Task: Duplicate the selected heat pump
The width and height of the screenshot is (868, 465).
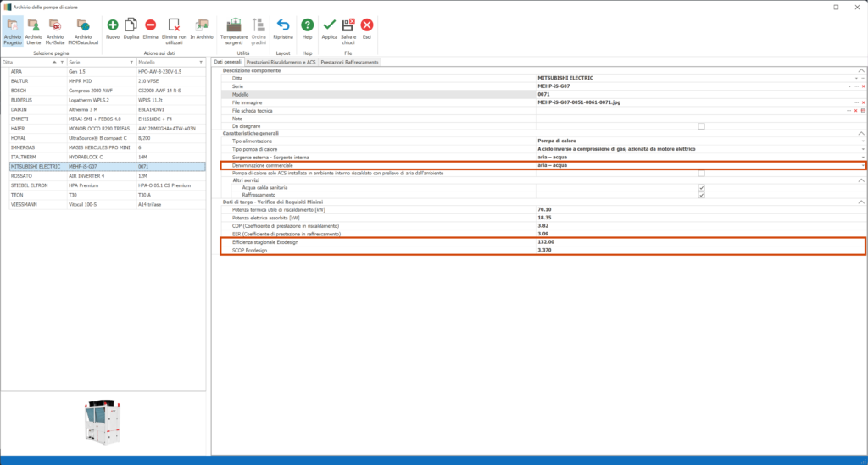Action: point(131,25)
